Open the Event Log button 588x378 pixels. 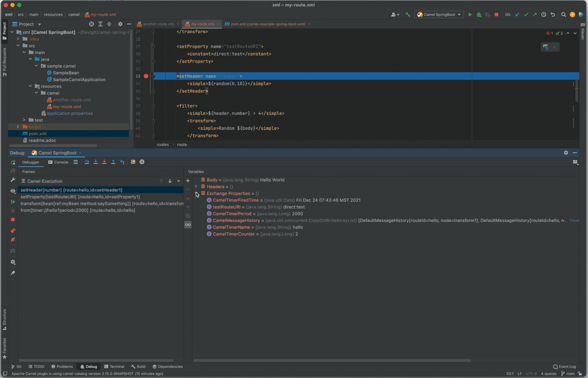564,366
